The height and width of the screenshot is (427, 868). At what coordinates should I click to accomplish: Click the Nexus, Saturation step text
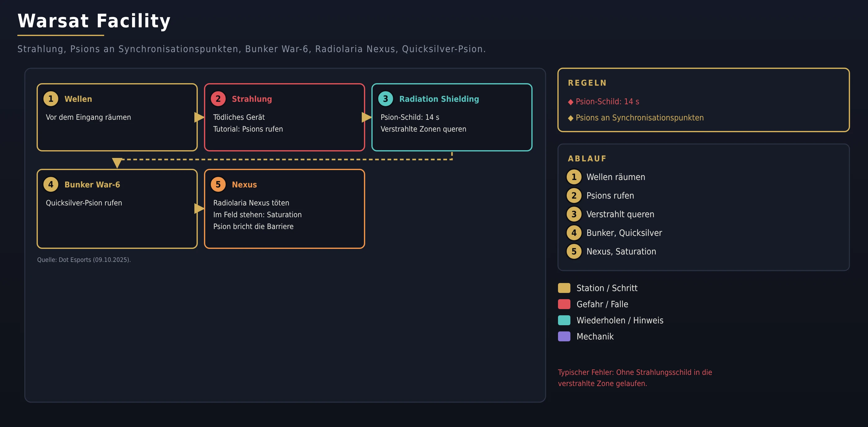tap(621, 252)
